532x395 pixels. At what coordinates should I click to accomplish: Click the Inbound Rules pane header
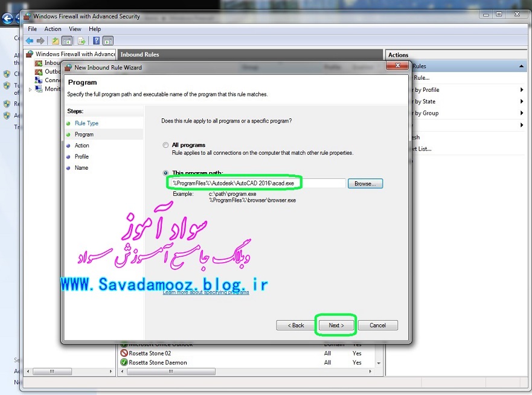(250, 54)
